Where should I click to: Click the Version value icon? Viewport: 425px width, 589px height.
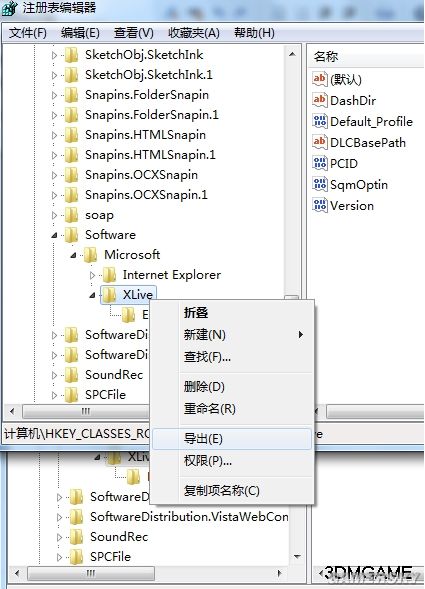point(319,205)
